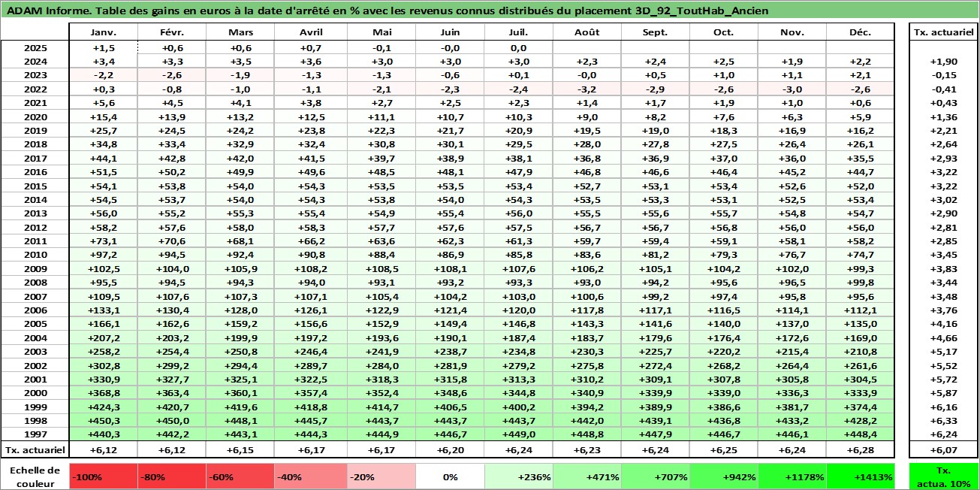Click the Avril column header
Viewport: 980px width, 490px height.
311,32
